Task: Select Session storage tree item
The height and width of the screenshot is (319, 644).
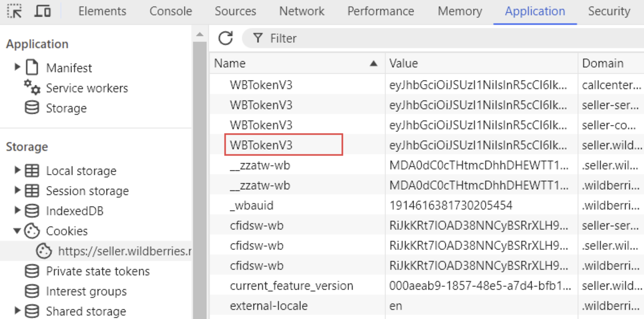Action: click(x=87, y=191)
